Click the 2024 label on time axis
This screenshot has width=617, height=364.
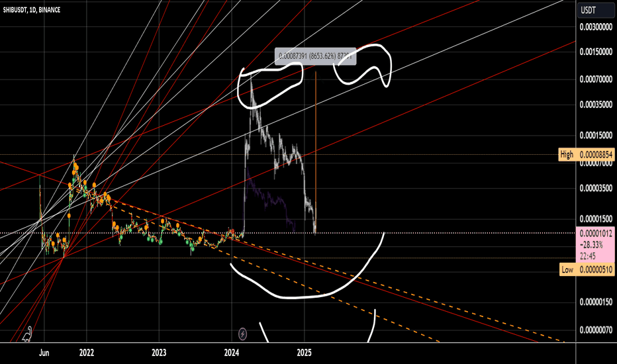232,353
